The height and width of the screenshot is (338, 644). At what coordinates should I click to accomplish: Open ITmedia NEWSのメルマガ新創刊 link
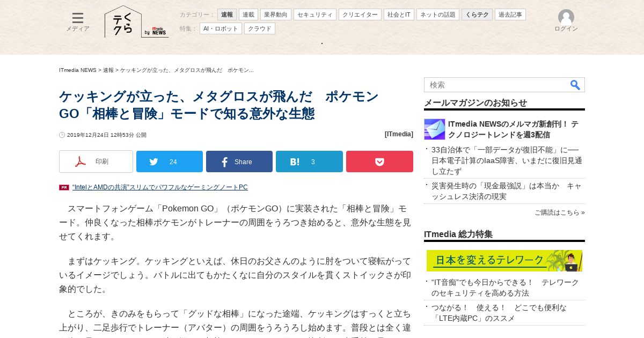tap(513, 129)
